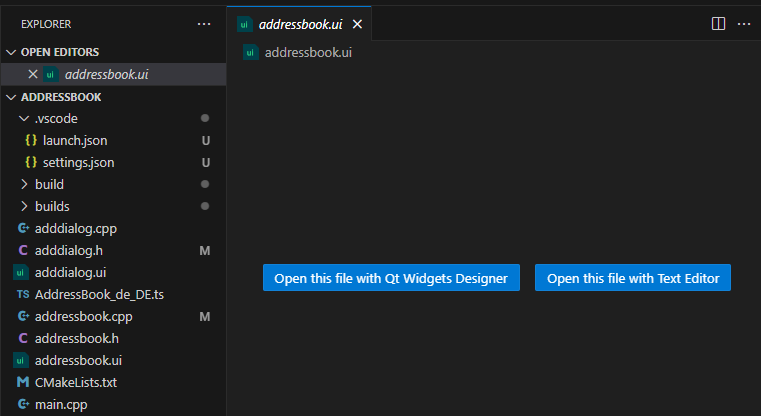Open editor more actions ellipsis menu

(743, 23)
